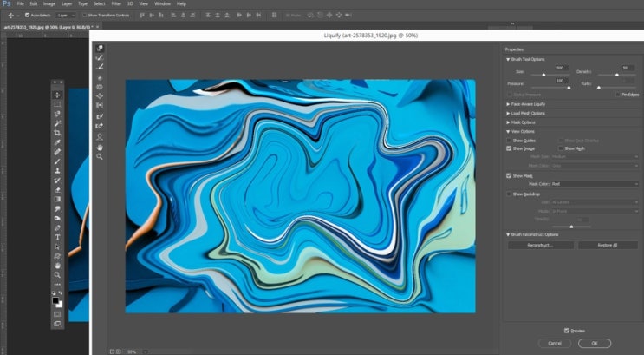This screenshot has height=355, width=644.
Task: Click the Pressure value field
Action: 561,81
